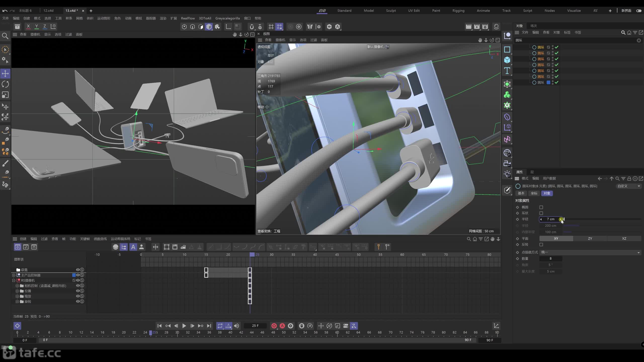The height and width of the screenshot is (362, 644).
Task: Open the search magnifier in left toolbar
Action: [x=5, y=36]
